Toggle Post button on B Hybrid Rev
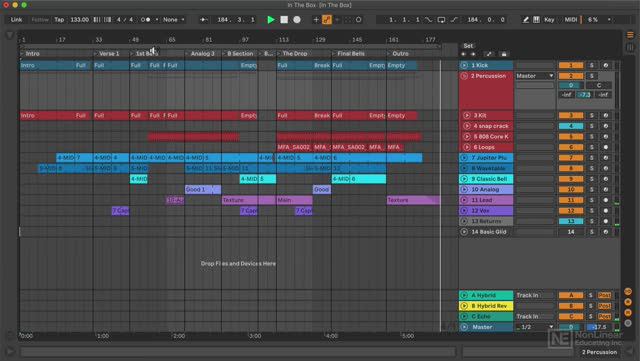Viewport: 640px width, 361px height. pos(604,306)
